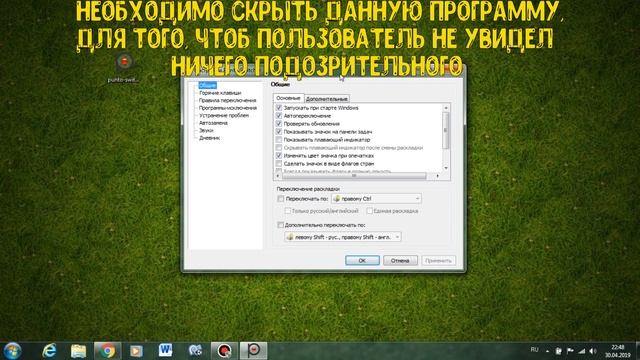Select 'Автозамена' in settings tree

tap(213, 123)
